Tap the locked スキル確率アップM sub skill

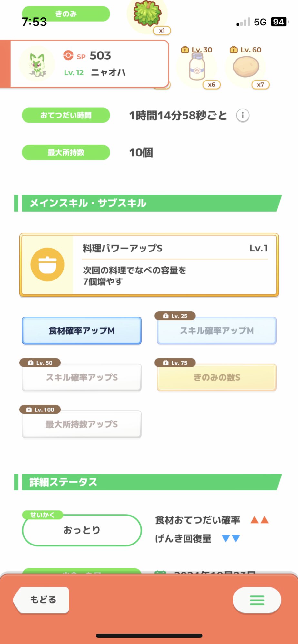(x=217, y=331)
